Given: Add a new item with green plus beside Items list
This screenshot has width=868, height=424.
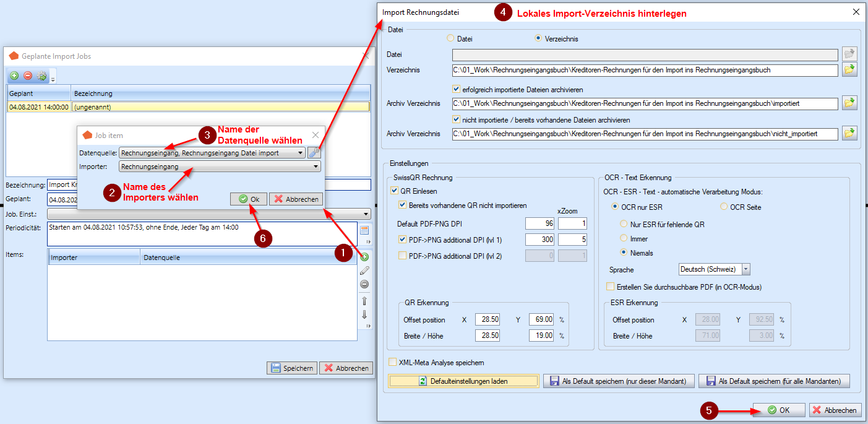Looking at the screenshot, I should (364, 257).
